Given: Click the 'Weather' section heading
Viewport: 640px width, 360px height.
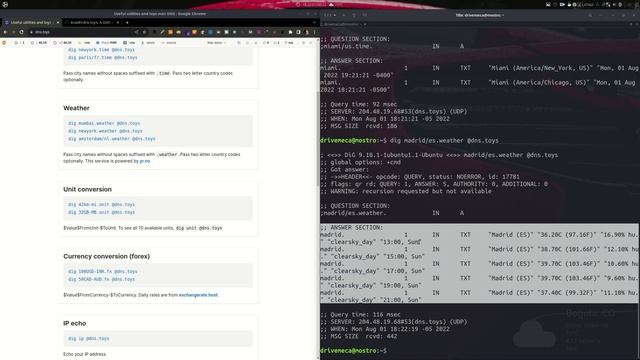Looking at the screenshot, I should [x=76, y=108].
